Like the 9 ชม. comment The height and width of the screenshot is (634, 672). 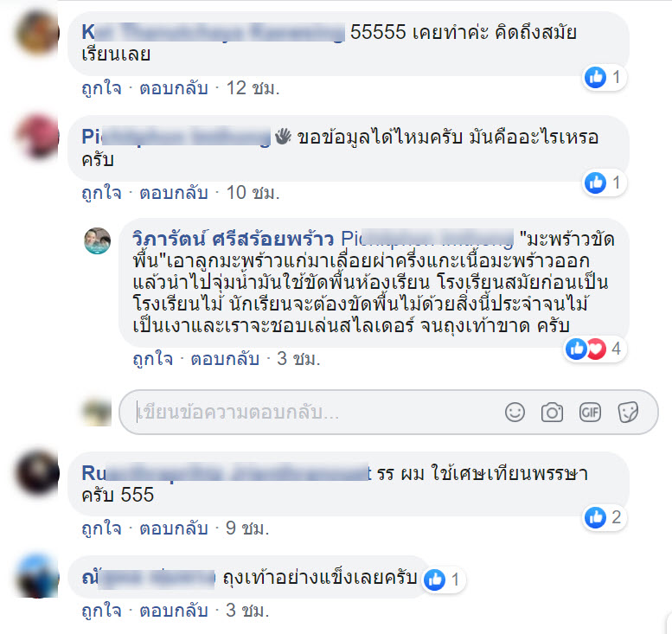click(101, 528)
